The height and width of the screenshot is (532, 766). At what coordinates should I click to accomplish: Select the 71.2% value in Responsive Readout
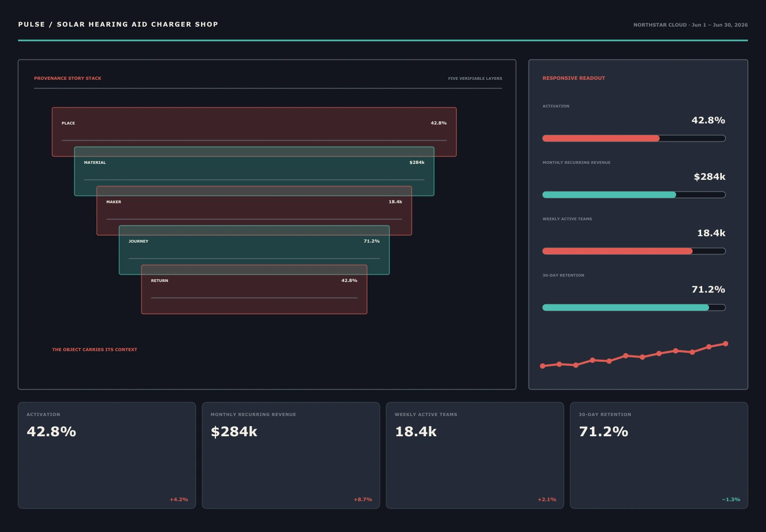coord(708,289)
